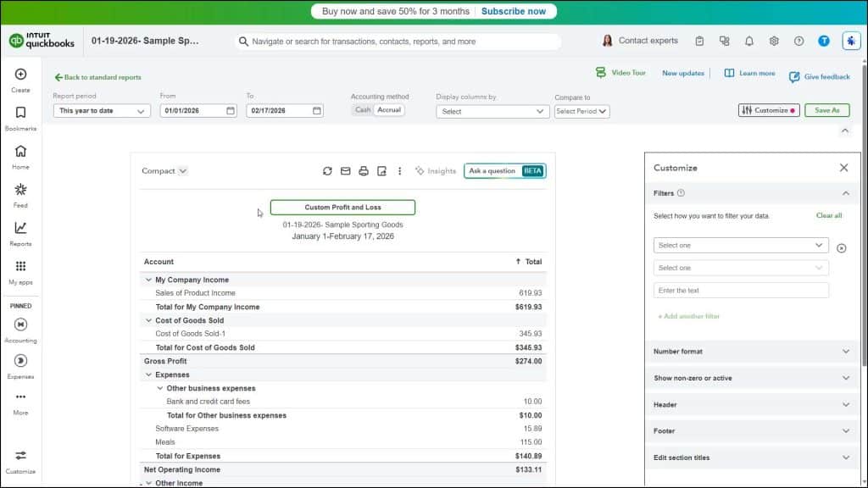The height and width of the screenshot is (488, 868).
Task: Click the Enter the text filter field
Action: click(x=740, y=290)
